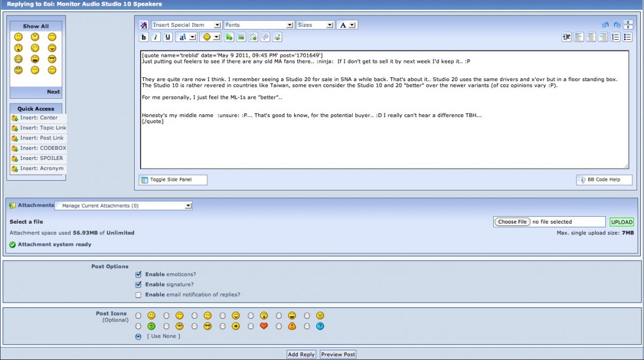
Task: Click Insert: Topic Link quick access item
Action: 38,128
